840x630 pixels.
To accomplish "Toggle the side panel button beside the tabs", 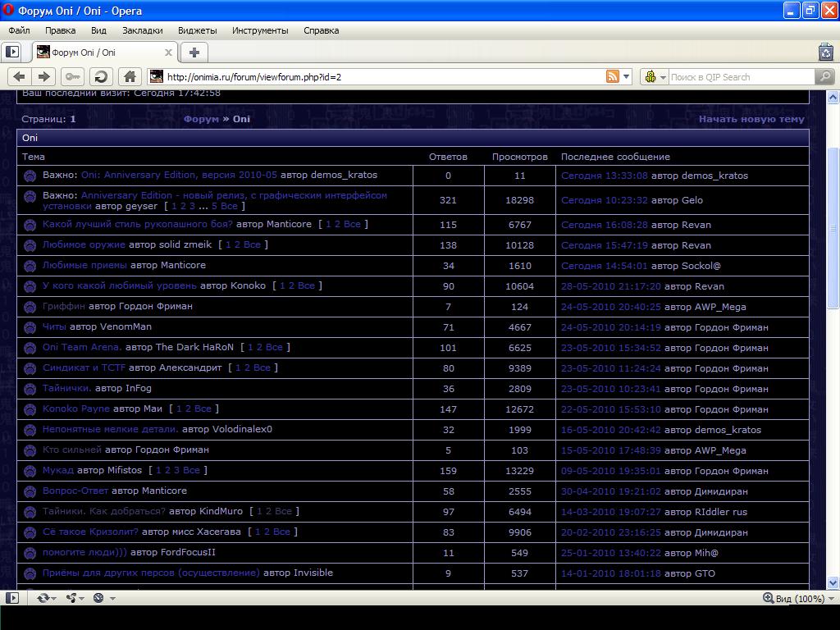I will coord(11,52).
